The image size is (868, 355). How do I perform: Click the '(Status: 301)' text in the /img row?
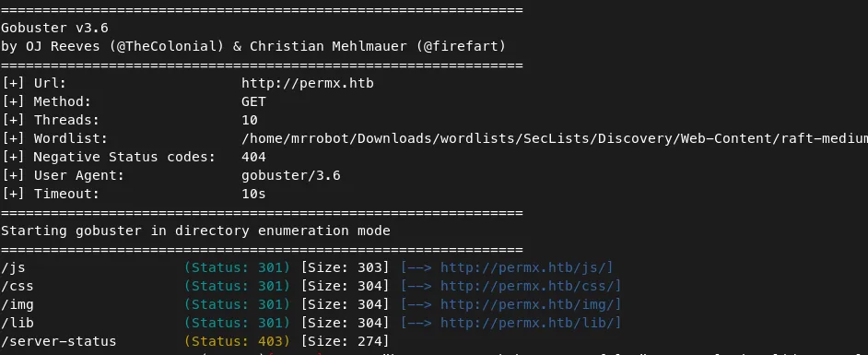(237, 304)
